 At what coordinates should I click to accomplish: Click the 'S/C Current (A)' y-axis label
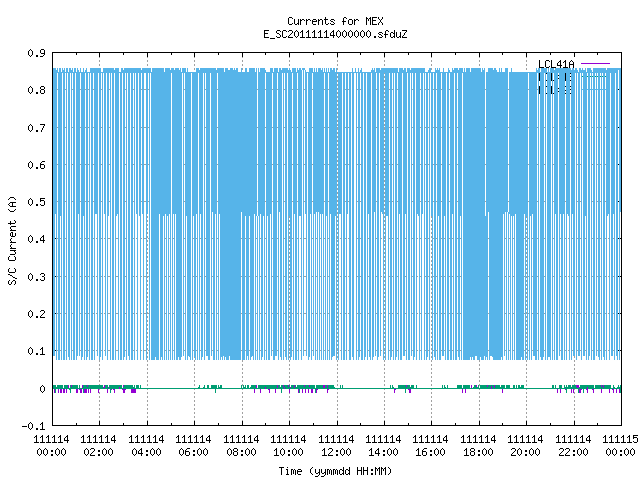tap(12, 240)
